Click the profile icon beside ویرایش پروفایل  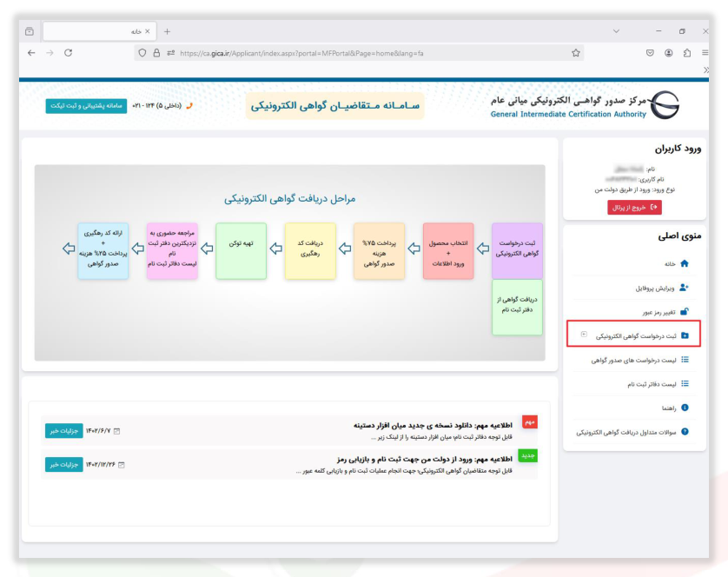tap(684, 288)
